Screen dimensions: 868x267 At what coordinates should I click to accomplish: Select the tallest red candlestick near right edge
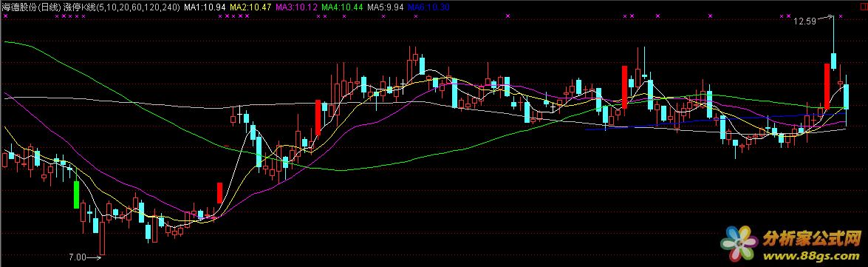point(827,86)
